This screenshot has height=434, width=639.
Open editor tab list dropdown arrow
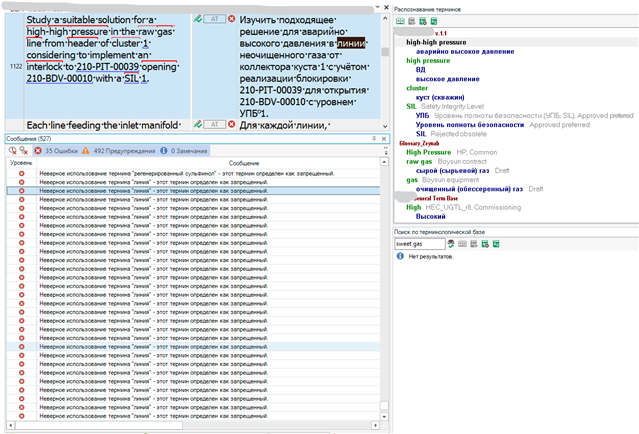tap(377, 7)
